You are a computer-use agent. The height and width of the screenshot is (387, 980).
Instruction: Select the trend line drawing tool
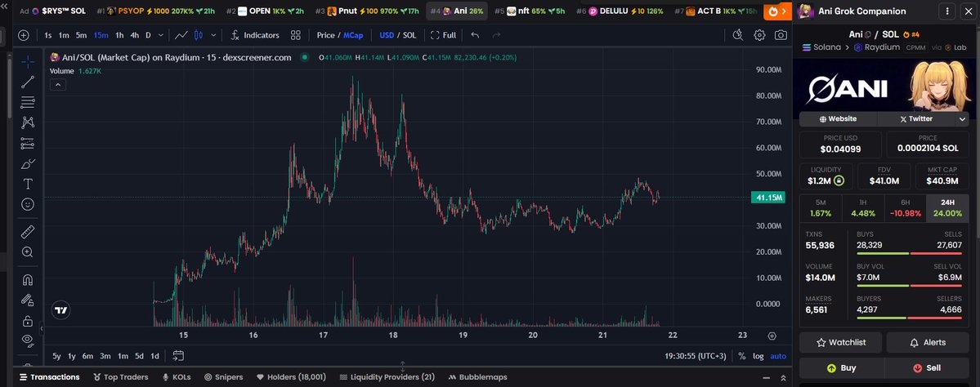click(28, 82)
